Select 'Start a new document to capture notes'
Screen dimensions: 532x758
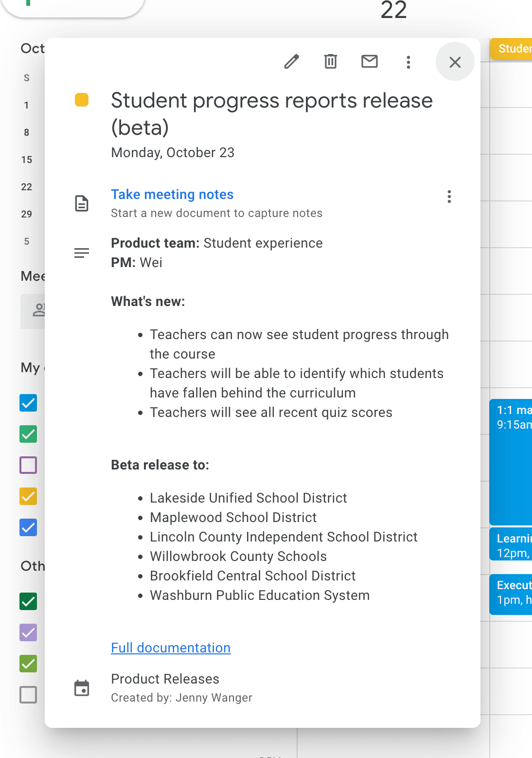[x=216, y=213]
